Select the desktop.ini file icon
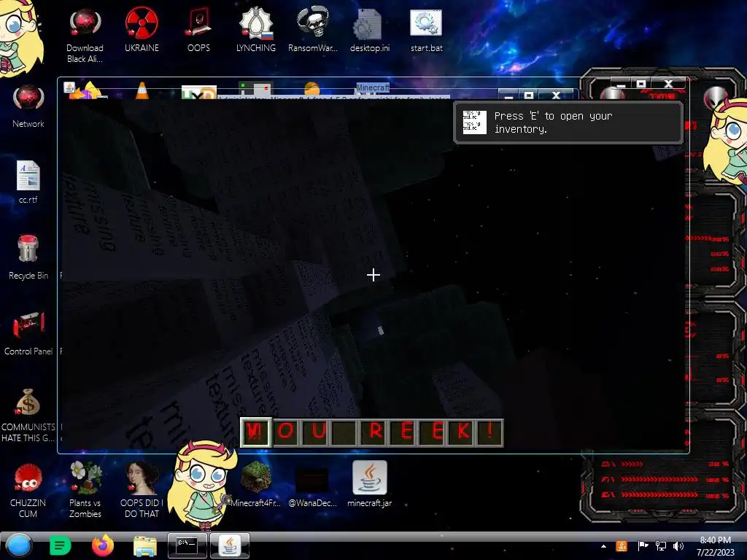This screenshot has width=747, height=560. [370, 30]
